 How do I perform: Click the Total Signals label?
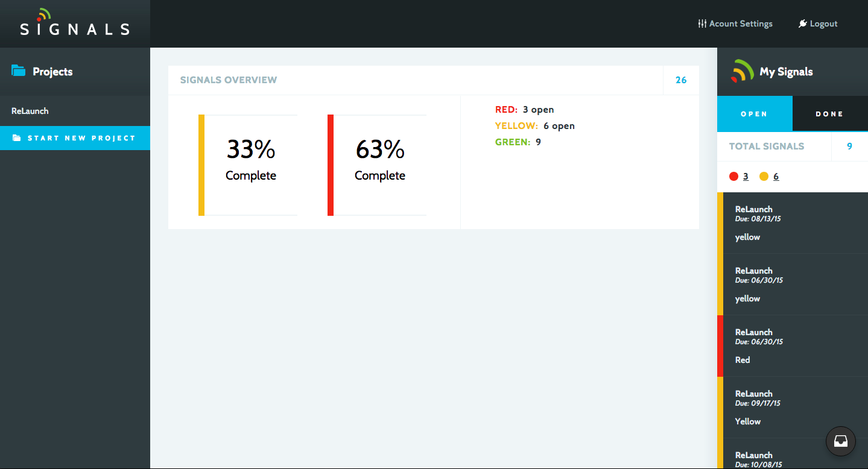click(x=767, y=146)
